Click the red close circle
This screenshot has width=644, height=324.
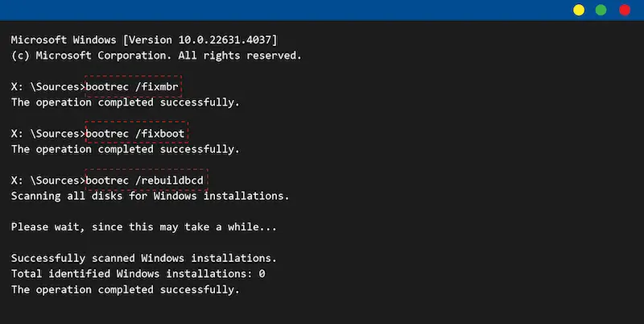click(625, 10)
